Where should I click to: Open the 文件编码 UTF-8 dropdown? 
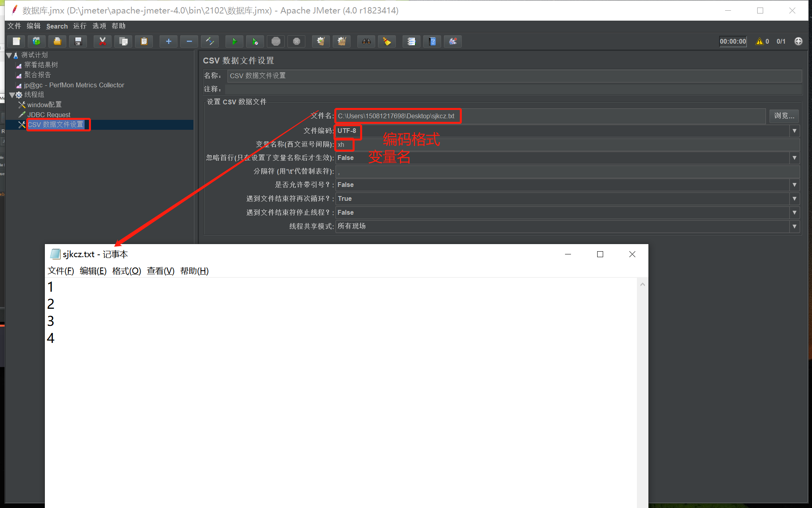794,131
